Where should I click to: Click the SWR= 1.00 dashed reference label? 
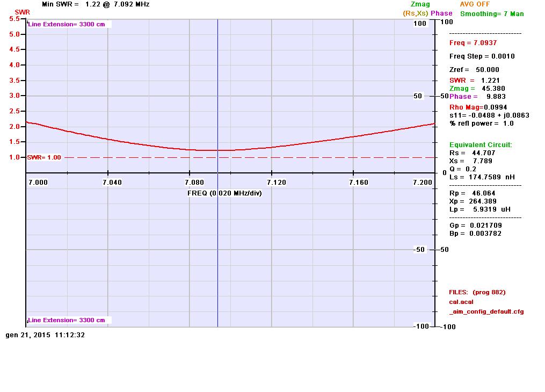coord(44,157)
